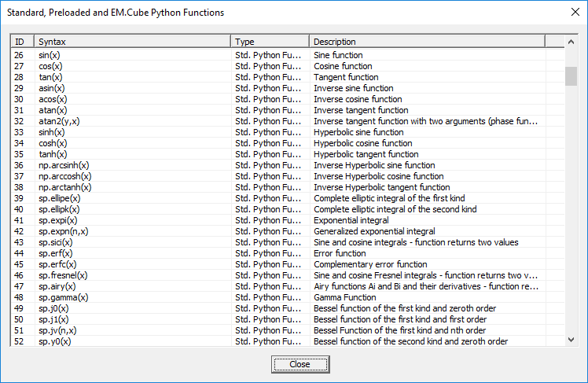The height and width of the screenshot is (383, 588).
Task: Select the atan2(y,x) row
Action: point(59,121)
